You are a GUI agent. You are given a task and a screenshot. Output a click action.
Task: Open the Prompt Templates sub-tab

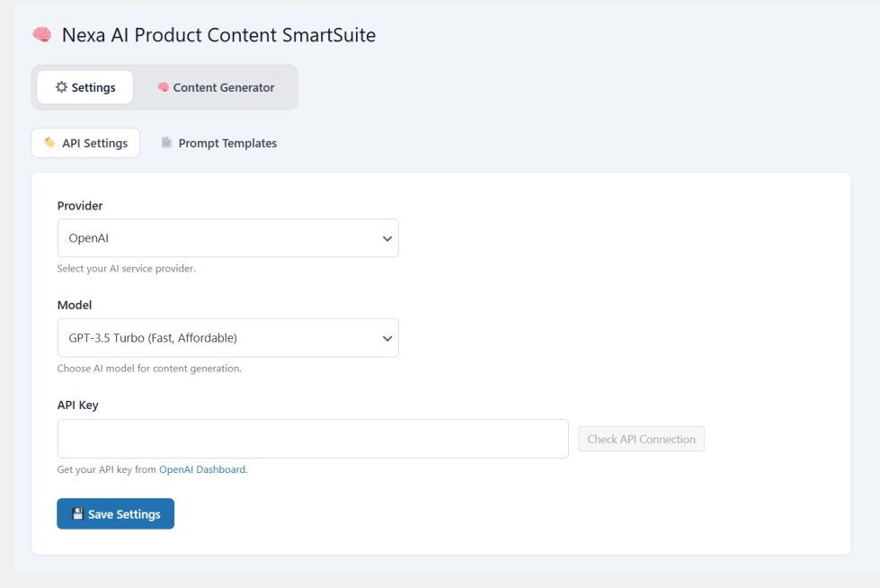(x=219, y=143)
